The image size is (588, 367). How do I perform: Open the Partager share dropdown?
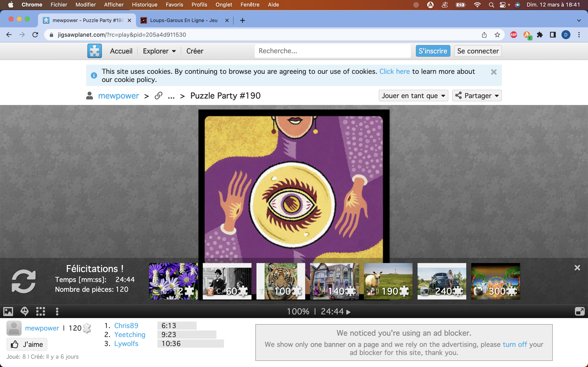[477, 96]
